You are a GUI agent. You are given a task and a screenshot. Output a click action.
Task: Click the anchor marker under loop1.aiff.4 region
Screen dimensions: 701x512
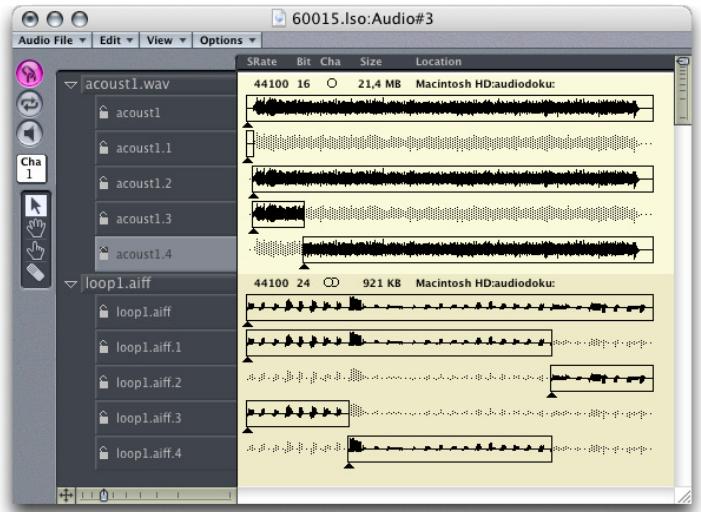coord(349,465)
